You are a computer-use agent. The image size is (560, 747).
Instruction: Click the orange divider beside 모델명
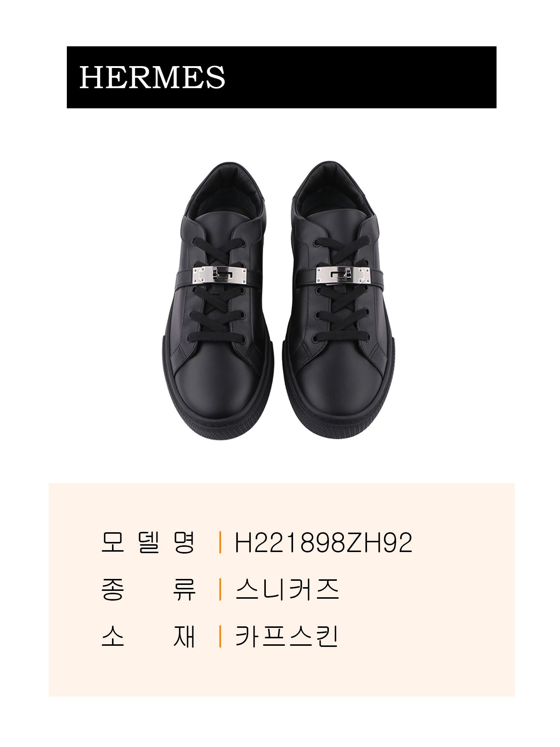point(221,543)
